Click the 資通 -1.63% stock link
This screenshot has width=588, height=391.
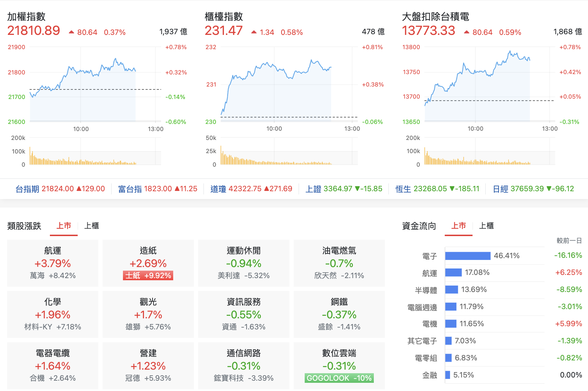pyautogui.click(x=244, y=327)
